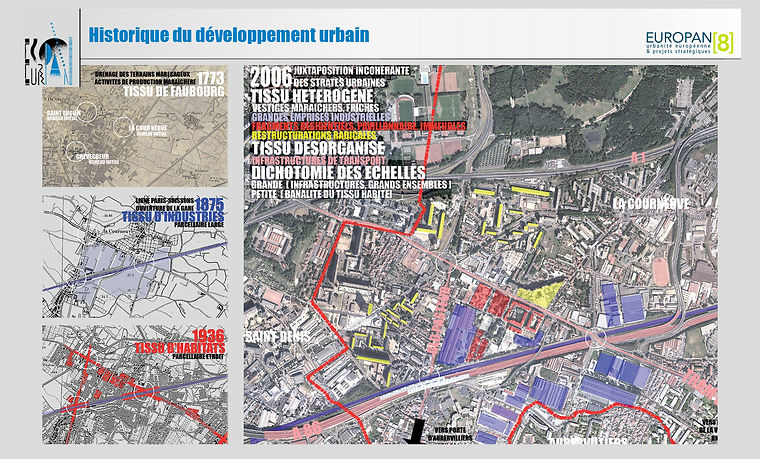Open the 1875 industrial map thumbnail
The image size is (760, 459).
pos(135,256)
